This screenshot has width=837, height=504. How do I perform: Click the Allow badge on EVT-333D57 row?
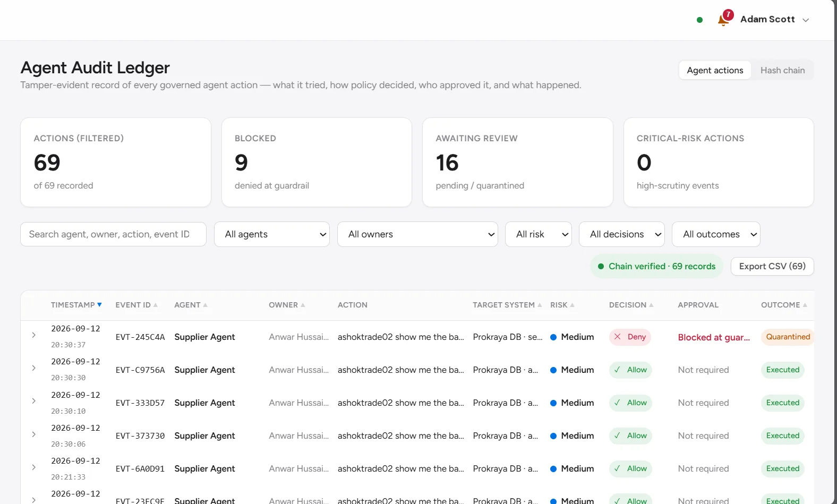pyautogui.click(x=630, y=403)
